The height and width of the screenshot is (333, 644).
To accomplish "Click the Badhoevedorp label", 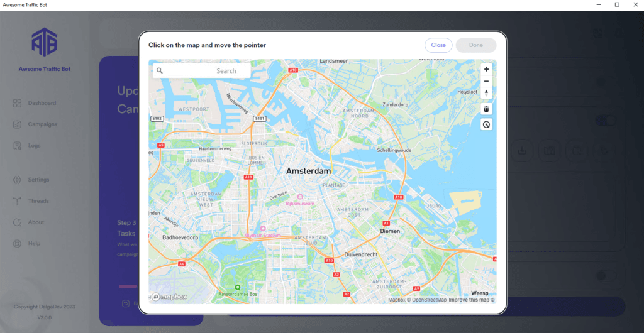I will pyautogui.click(x=180, y=237).
